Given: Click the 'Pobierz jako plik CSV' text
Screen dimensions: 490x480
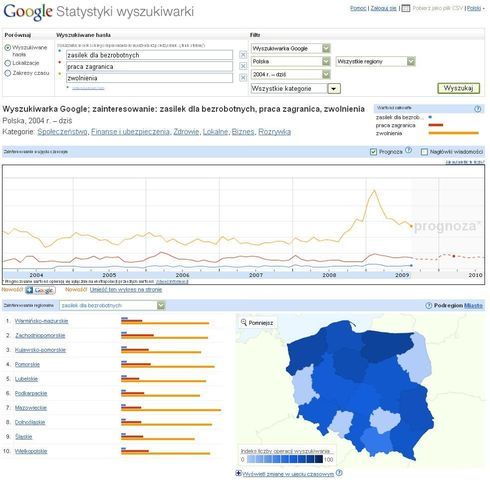Looking at the screenshot, I should click(438, 8).
